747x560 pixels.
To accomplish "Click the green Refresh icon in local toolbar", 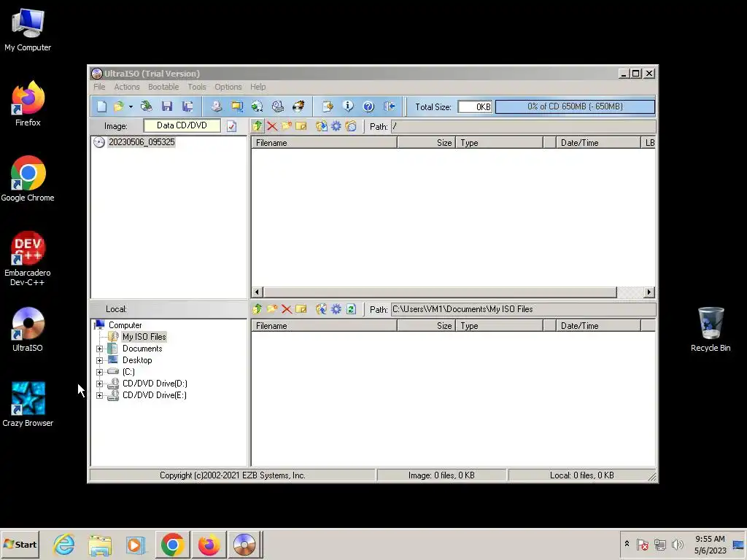I will 351,309.
